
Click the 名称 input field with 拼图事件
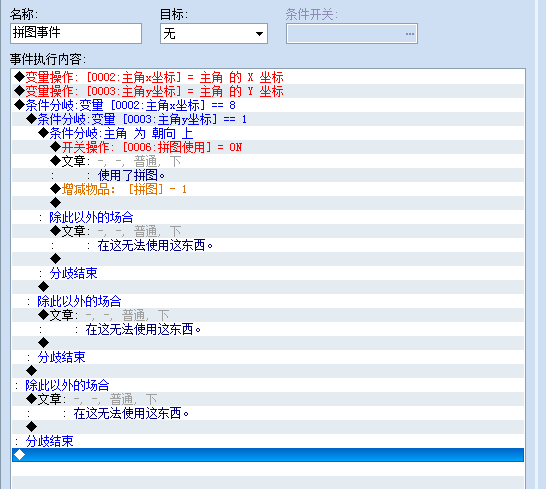pyautogui.click(x=76, y=33)
